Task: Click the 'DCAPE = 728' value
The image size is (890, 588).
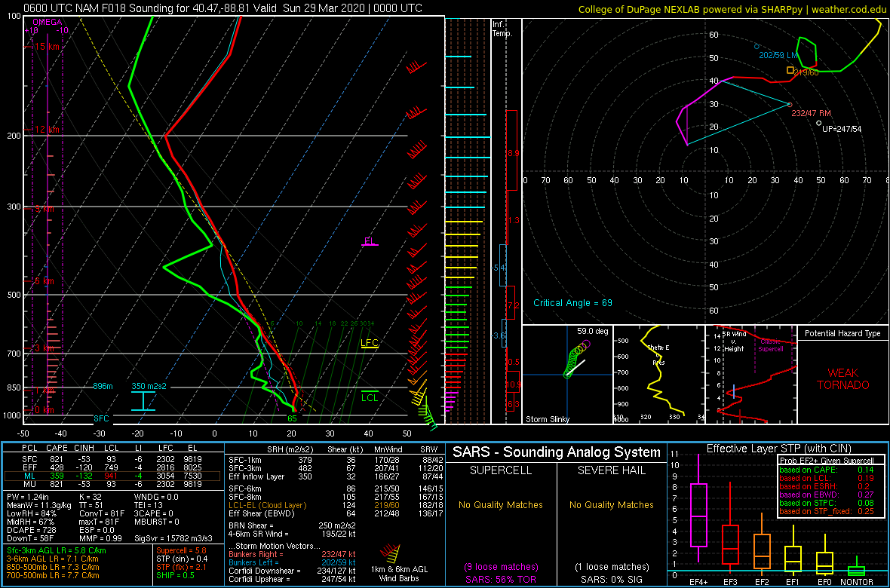Action: pyautogui.click(x=31, y=529)
